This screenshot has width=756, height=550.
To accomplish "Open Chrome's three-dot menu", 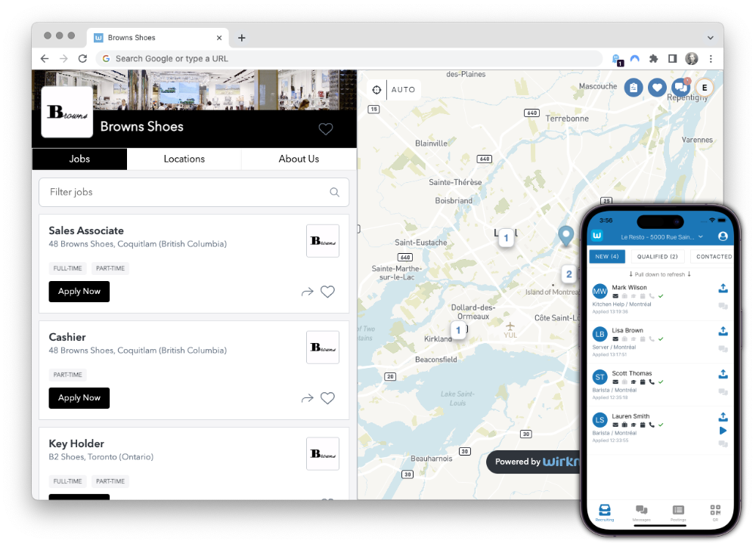I will click(x=711, y=59).
